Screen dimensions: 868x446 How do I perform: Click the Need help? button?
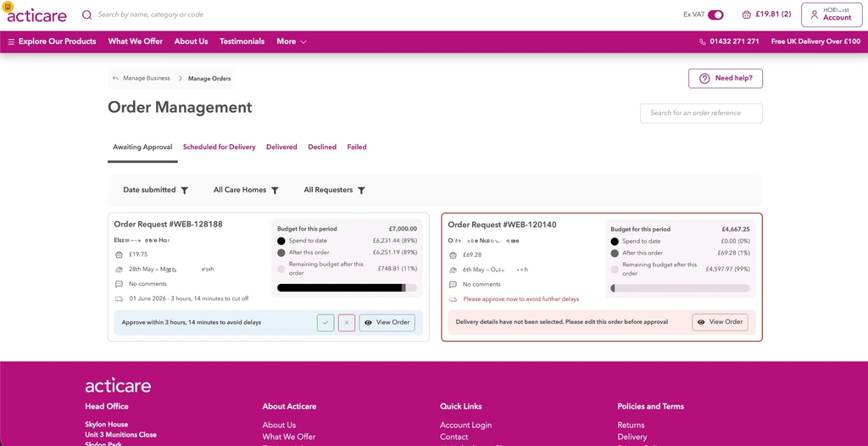[x=726, y=79]
